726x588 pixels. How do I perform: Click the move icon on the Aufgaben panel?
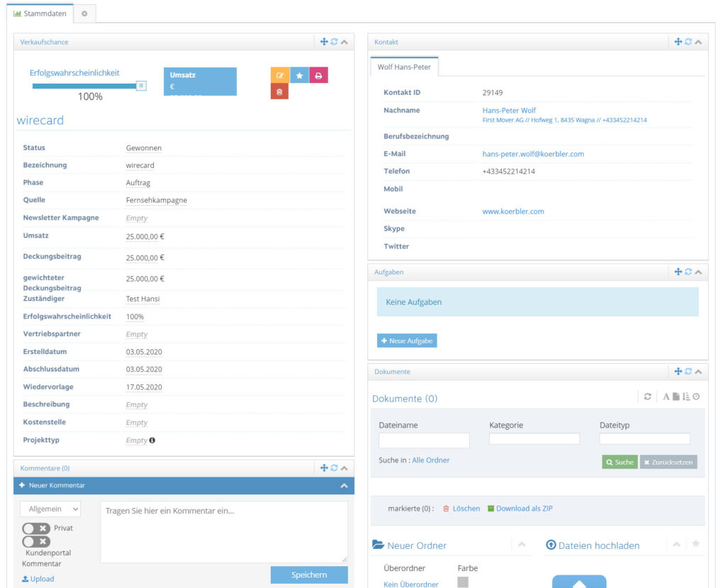[x=678, y=272]
